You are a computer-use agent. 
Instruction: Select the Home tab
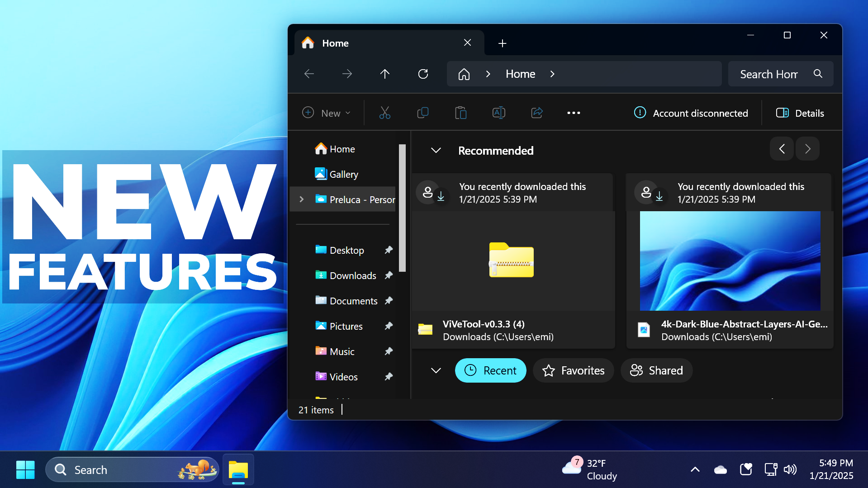pos(335,43)
